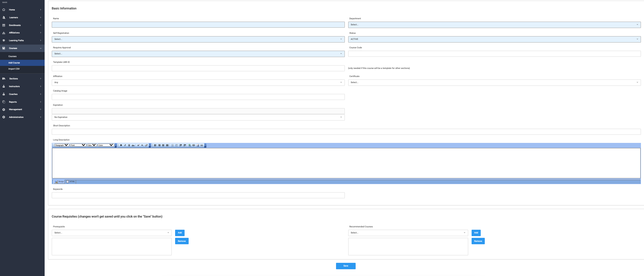Click the superscript icon in editor toolbar

tap(138, 145)
